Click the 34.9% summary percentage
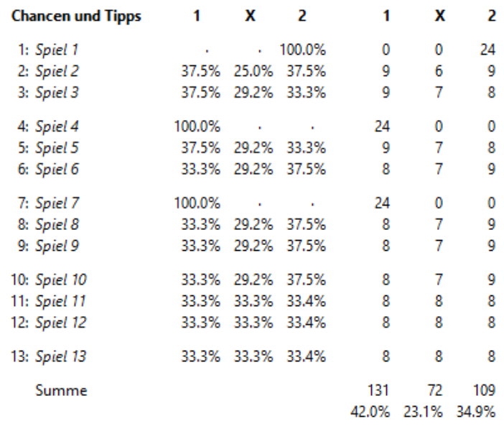This screenshot has width=504, height=429. tap(476, 412)
